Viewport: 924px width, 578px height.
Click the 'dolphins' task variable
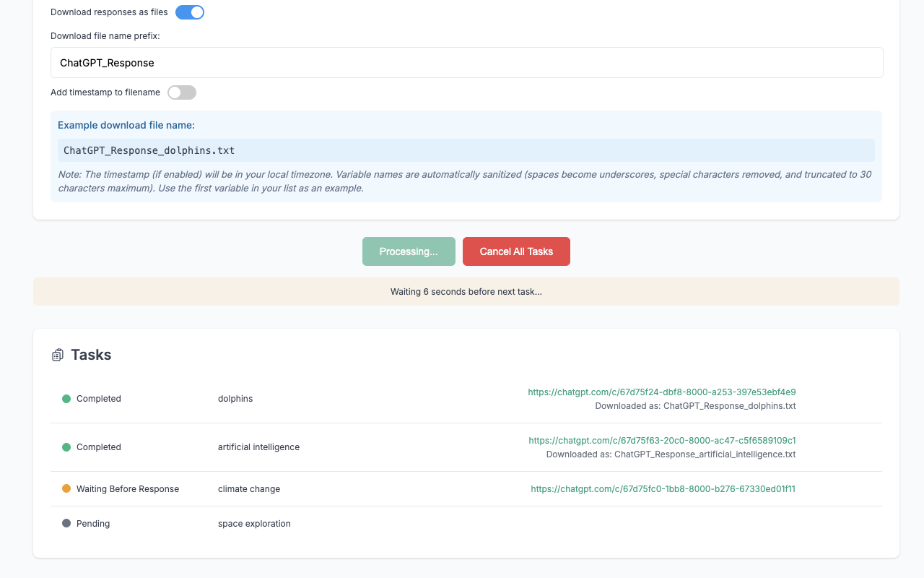tap(235, 399)
